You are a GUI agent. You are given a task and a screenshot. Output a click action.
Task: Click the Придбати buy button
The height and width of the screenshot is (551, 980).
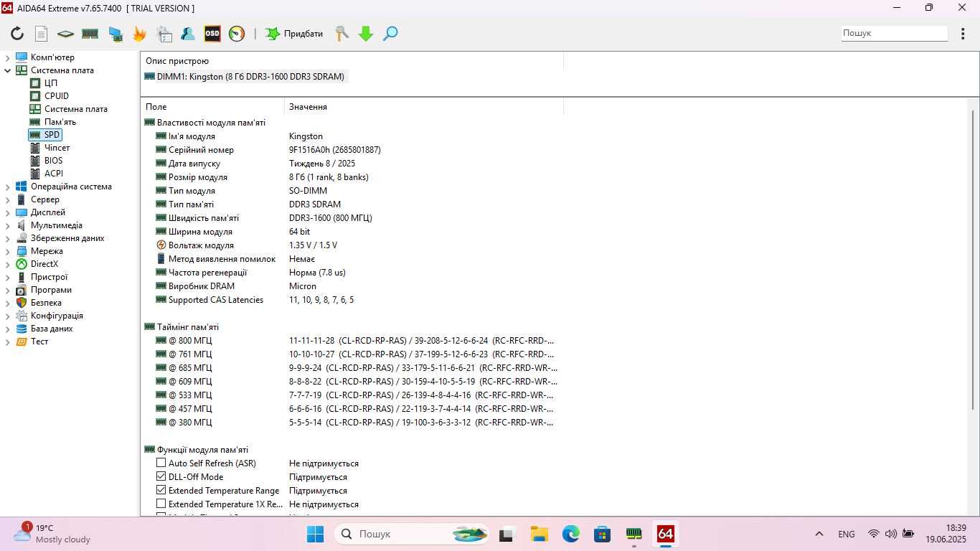[x=294, y=34]
